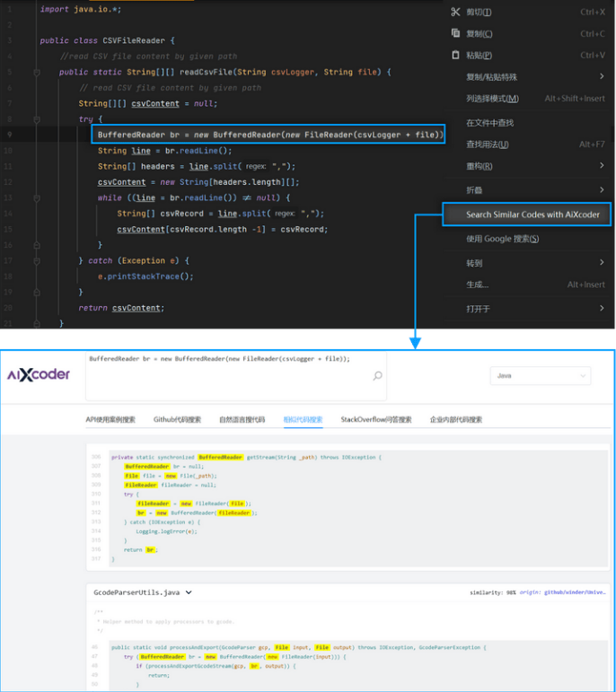Switch to Github代码搜索 tab
The width and height of the screenshot is (616, 692).
[x=177, y=419]
